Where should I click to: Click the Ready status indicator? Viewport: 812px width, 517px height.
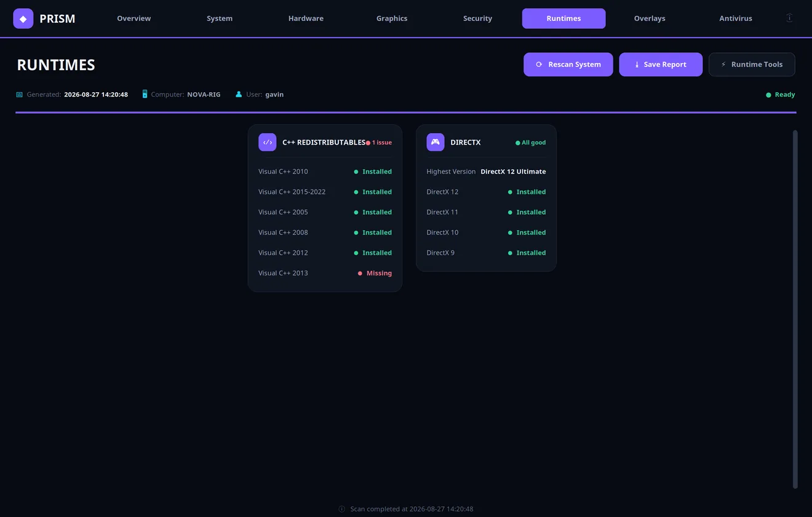tap(781, 95)
